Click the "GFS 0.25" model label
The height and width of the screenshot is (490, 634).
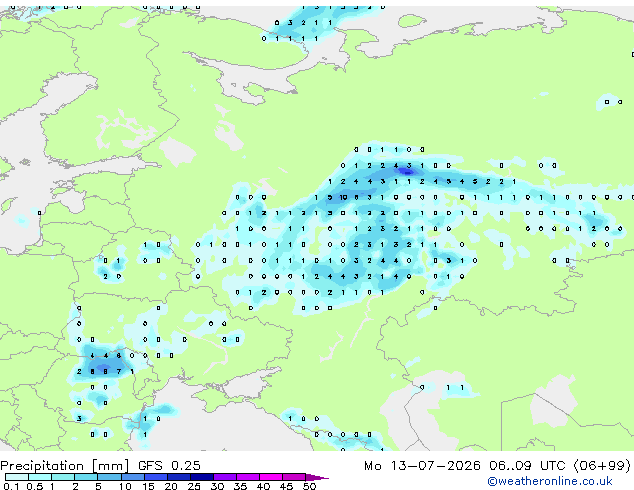169,466
